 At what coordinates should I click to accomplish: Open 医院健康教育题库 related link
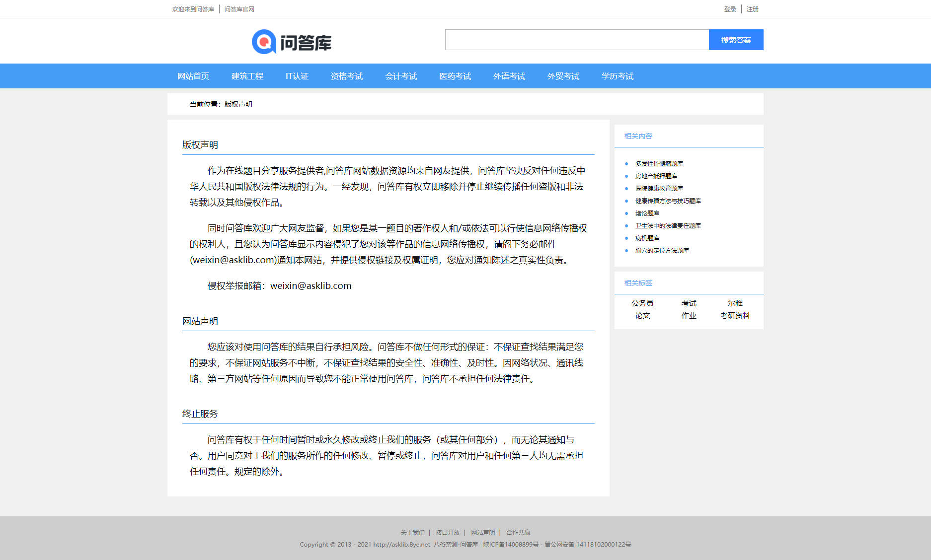coord(659,188)
